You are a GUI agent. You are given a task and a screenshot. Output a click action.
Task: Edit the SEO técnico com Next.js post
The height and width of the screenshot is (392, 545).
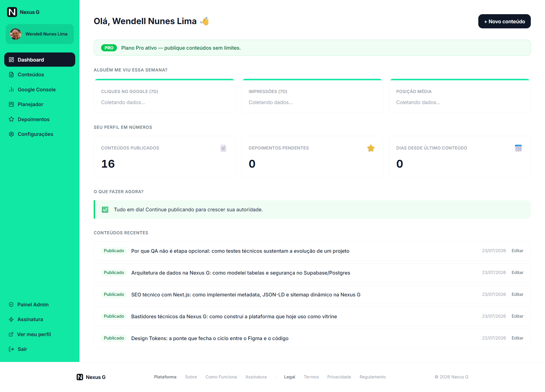tap(517, 294)
